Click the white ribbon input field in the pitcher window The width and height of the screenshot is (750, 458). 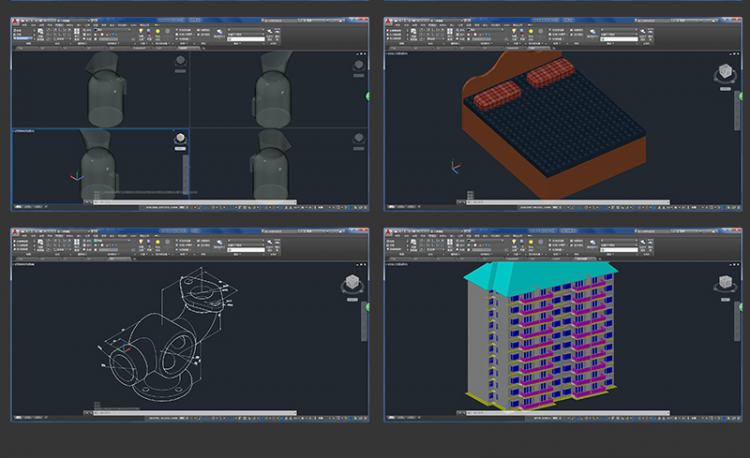pos(246,39)
